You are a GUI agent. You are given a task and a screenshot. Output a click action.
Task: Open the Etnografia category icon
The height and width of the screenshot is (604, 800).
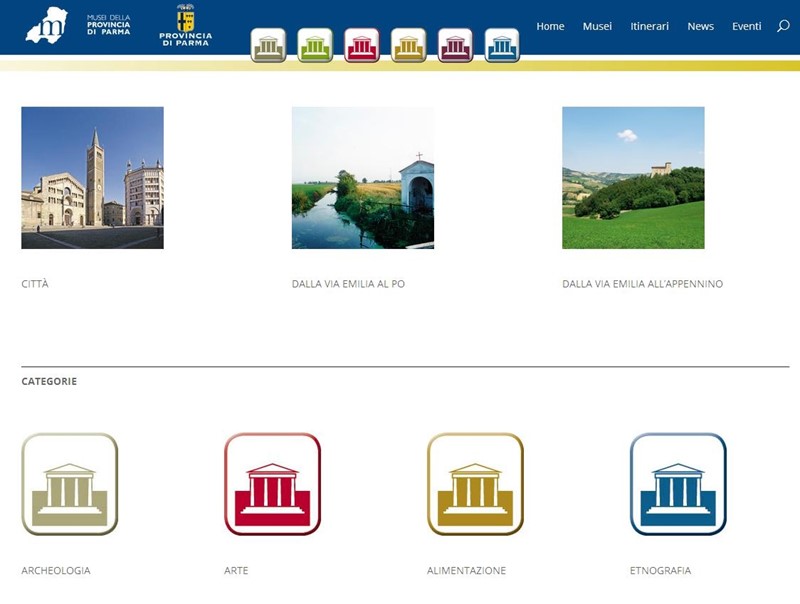point(678,484)
